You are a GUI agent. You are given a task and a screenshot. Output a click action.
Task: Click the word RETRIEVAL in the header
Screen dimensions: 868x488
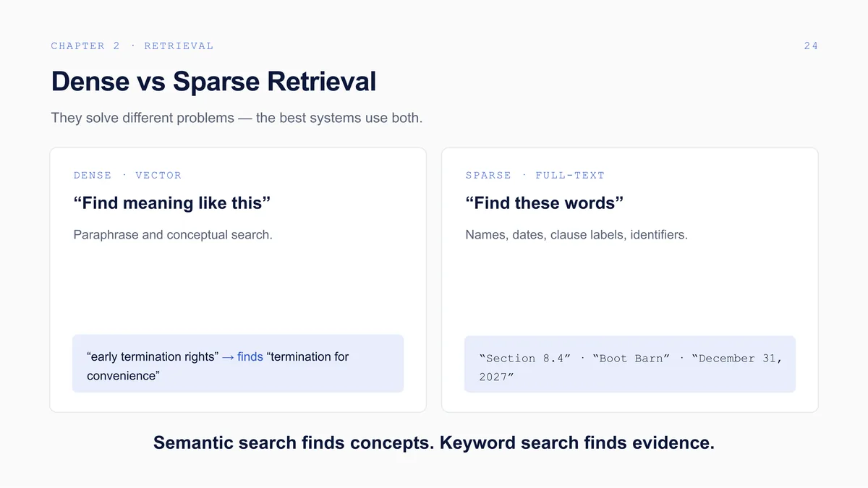tap(179, 46)
